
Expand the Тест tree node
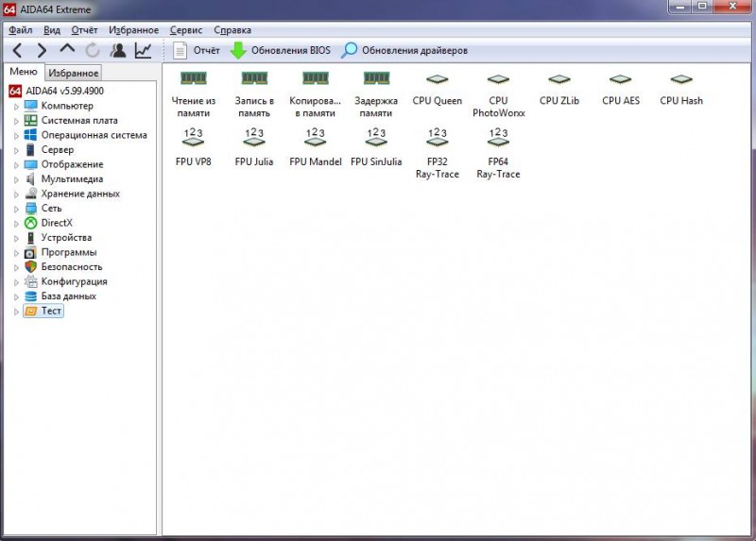(x=16, y=312)
